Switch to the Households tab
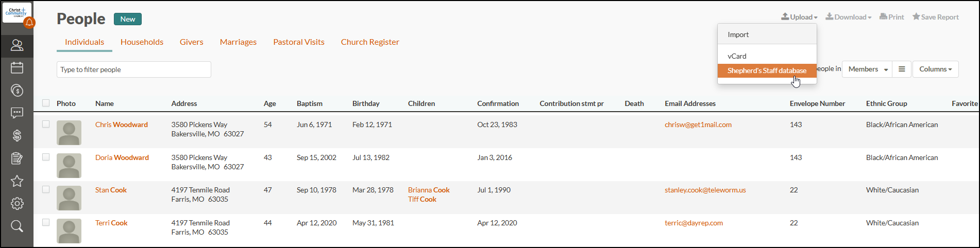The width and height of the screenshot is (980, 248). (x=142, y=42)
